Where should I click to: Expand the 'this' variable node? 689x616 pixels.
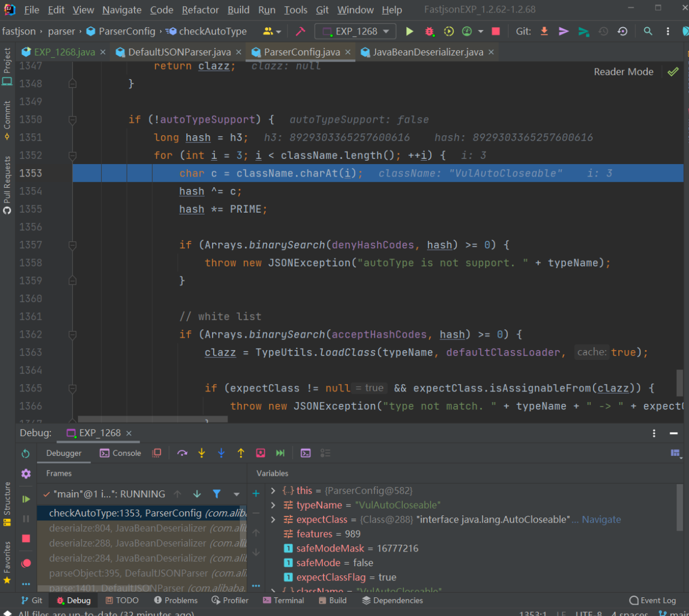273,490
